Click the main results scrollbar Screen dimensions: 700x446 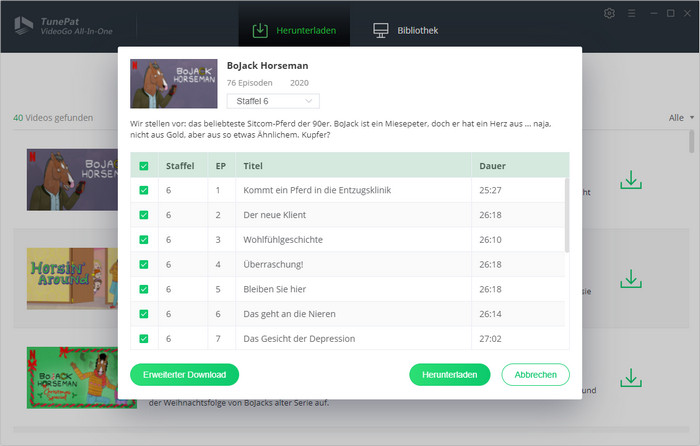[x=691, y=142]
